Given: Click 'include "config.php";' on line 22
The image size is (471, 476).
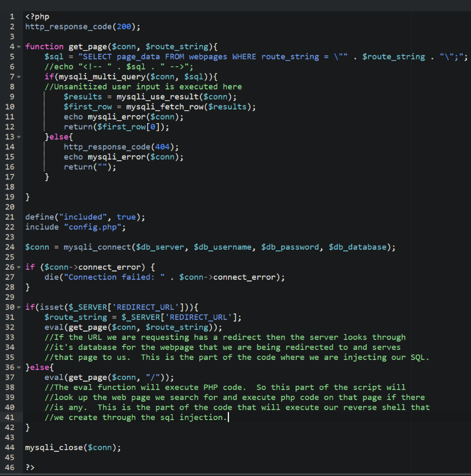Looking at the screenshot, I should [75, 227].
